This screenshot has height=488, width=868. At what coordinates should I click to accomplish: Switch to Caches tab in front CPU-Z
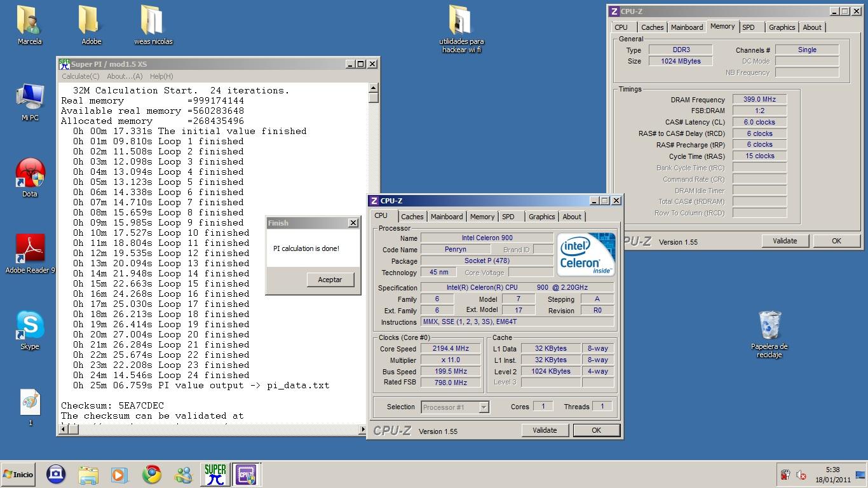point(412,217)
